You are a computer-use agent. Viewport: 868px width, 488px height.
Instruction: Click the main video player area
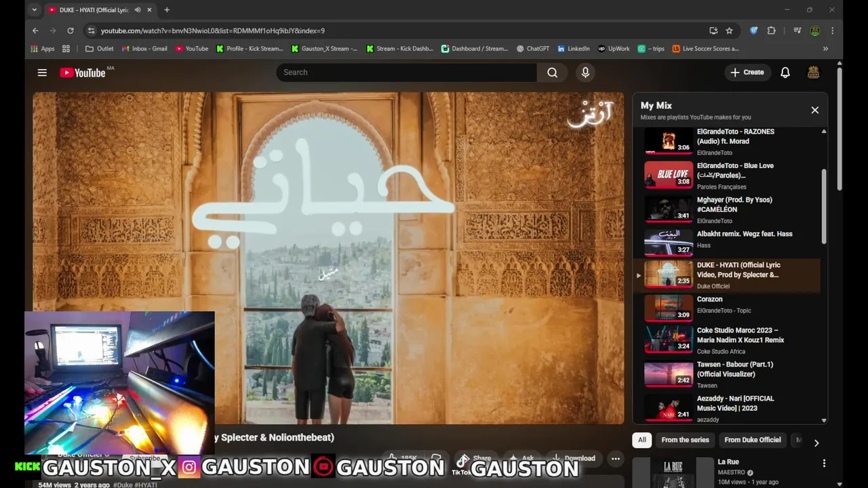(x=328, y=258)
